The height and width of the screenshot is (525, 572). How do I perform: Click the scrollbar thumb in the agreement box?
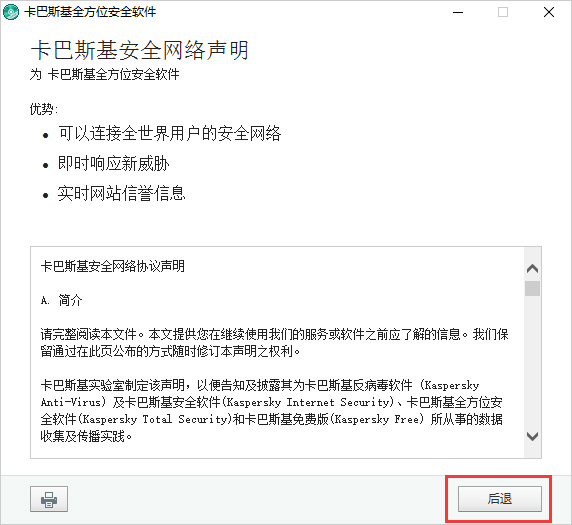533,289
